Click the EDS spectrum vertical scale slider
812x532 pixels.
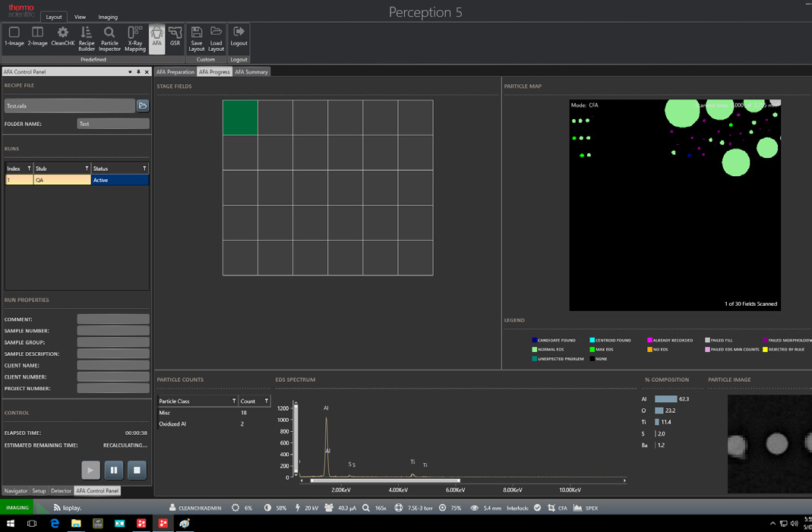point(295,439)
